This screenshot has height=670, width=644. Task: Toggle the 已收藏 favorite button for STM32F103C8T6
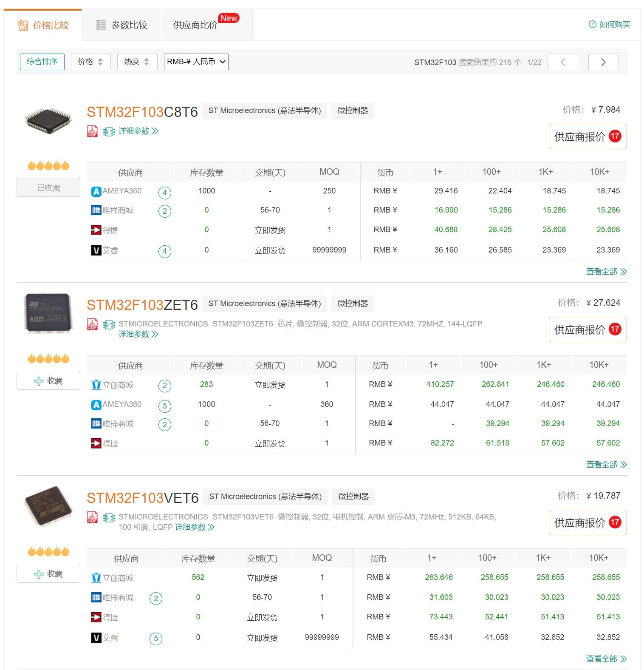pos(48,187)
